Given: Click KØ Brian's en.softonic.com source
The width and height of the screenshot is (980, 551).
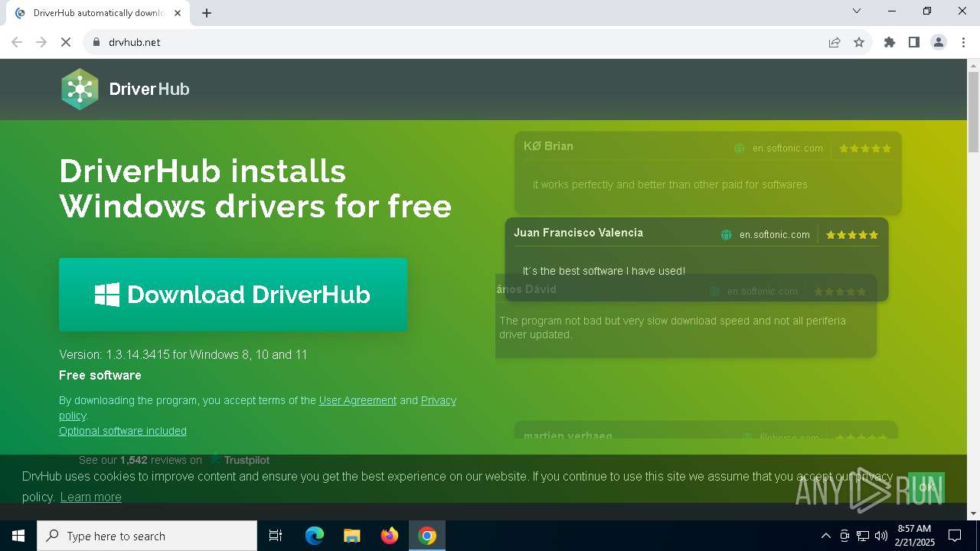Looking at the screenshot, I should click(x=787, y=148).
